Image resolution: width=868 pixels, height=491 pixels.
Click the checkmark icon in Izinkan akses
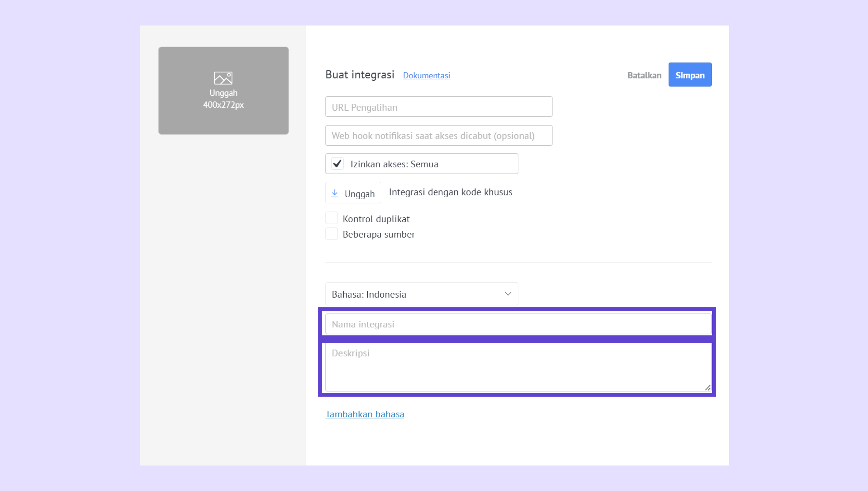click(337, 164)
